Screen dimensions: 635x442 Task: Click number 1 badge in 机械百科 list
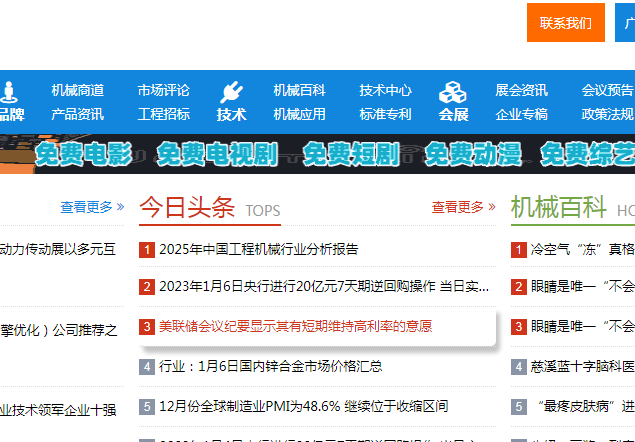pos(519,249)
